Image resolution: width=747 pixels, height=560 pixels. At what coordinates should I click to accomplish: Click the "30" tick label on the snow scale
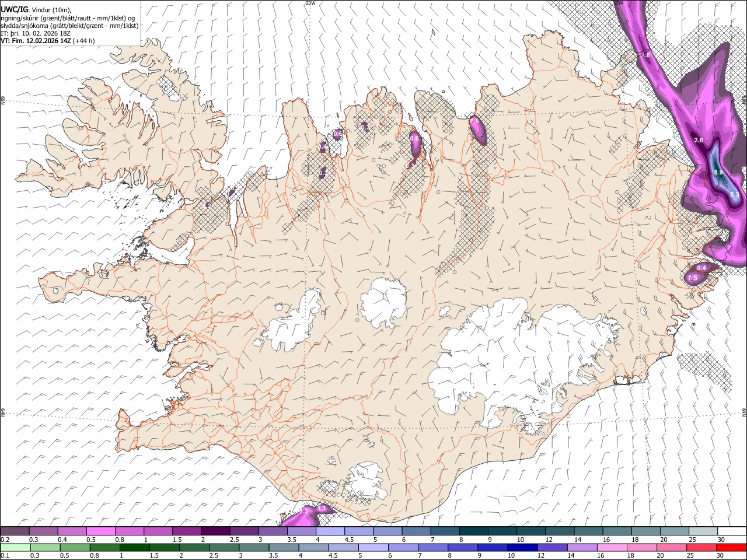click(x=721, y=540)
